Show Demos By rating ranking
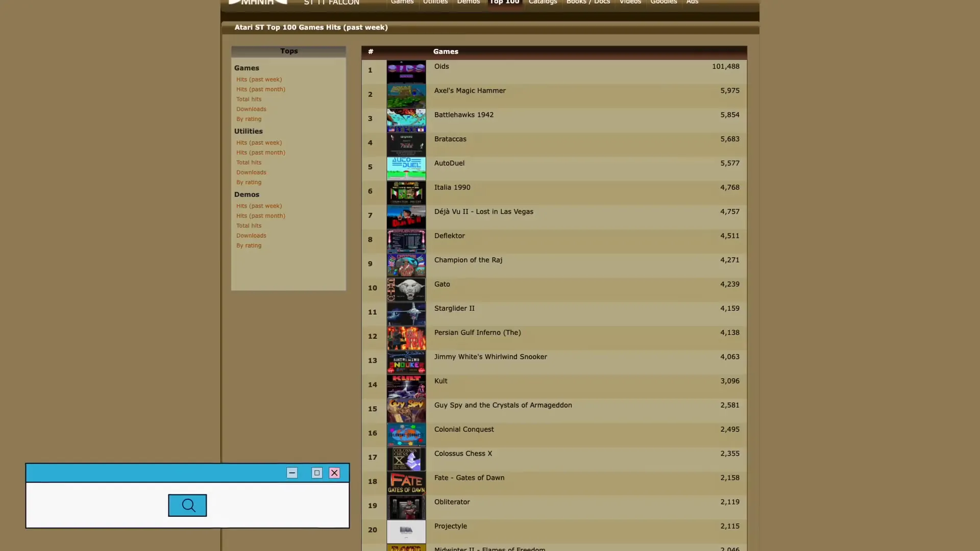Viewport: 980px width, 551px height. click(249, 245)
